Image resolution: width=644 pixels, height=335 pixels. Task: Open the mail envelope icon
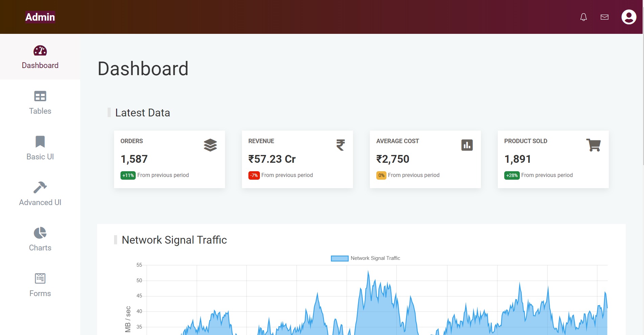(x=604, y=17)
